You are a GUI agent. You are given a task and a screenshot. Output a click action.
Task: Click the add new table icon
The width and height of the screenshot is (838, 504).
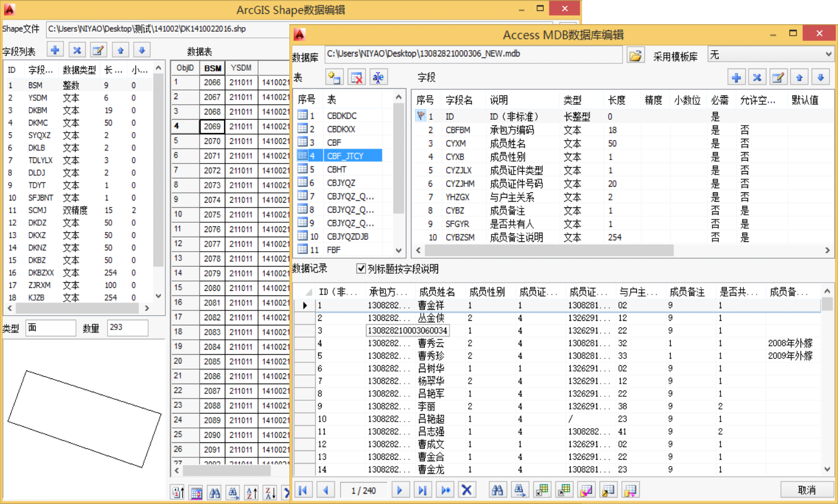[x=334, y=77]
